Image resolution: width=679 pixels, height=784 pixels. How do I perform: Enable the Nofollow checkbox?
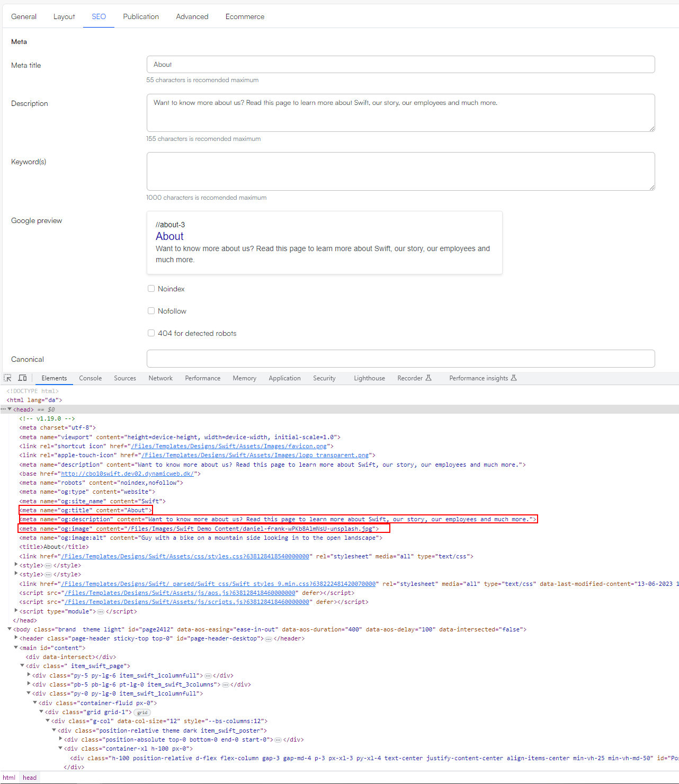click(151, 311)
